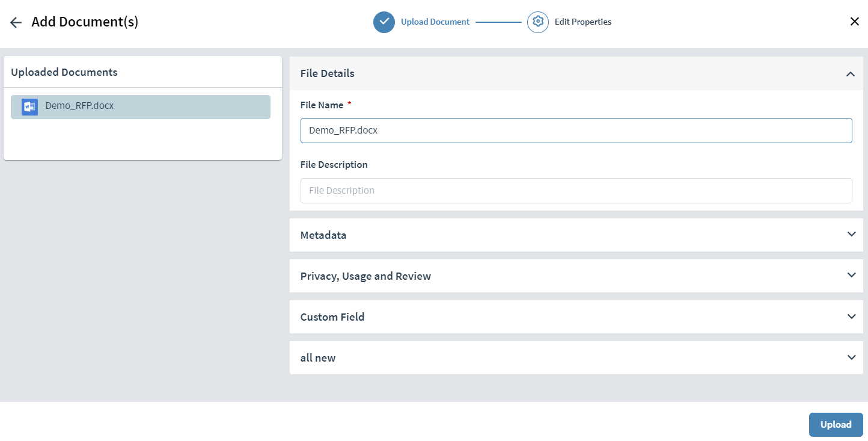Select the Upload Document step label
This screenshot has width=868, height=441.
435,22
